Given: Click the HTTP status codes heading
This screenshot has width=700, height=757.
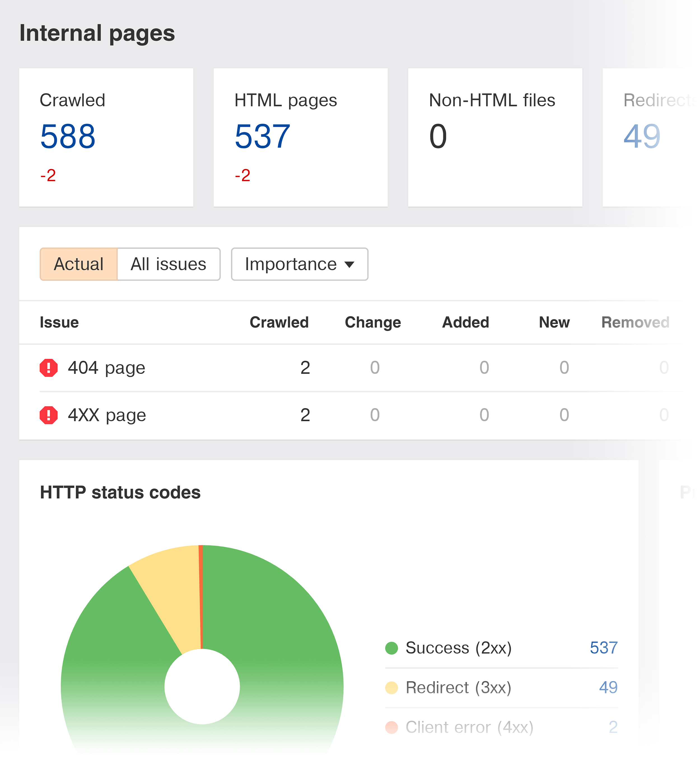Looking at the screenshot, I should coord(120,493).
